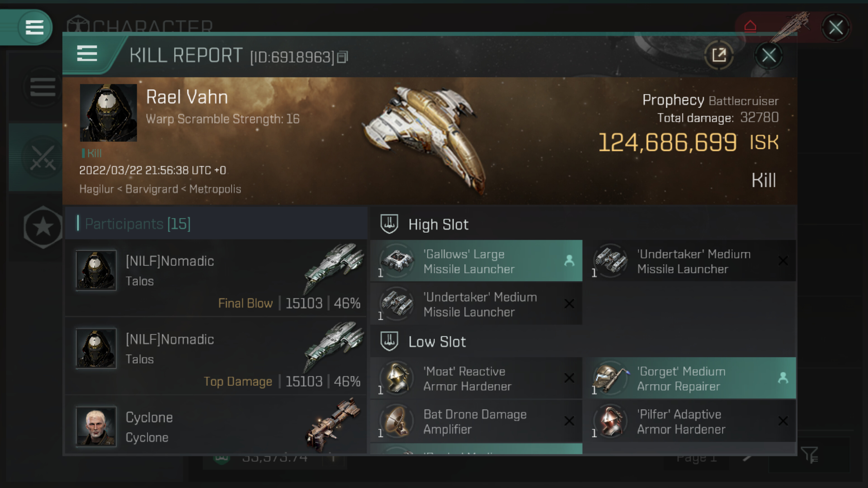This screenshot has width=868, height=488.
Task: Open Rael Vahn's character portrait
Action: pos(108,113)
